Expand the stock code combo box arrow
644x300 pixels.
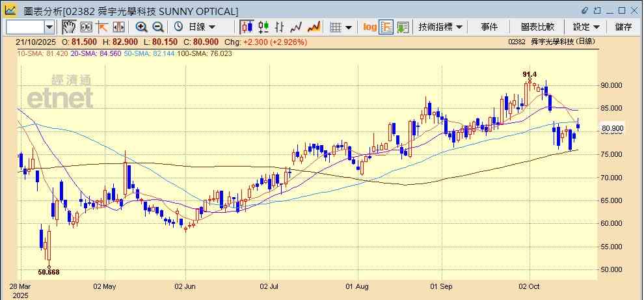coord(49,27)
